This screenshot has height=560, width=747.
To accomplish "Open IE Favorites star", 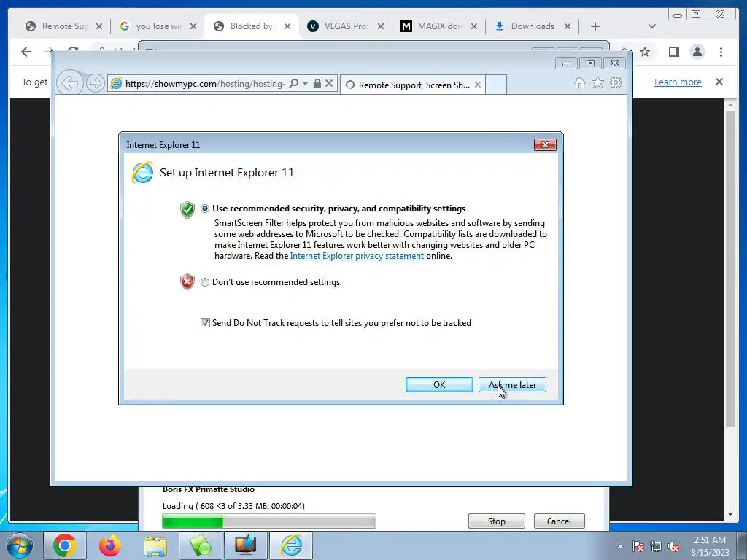I will [597, 83].
